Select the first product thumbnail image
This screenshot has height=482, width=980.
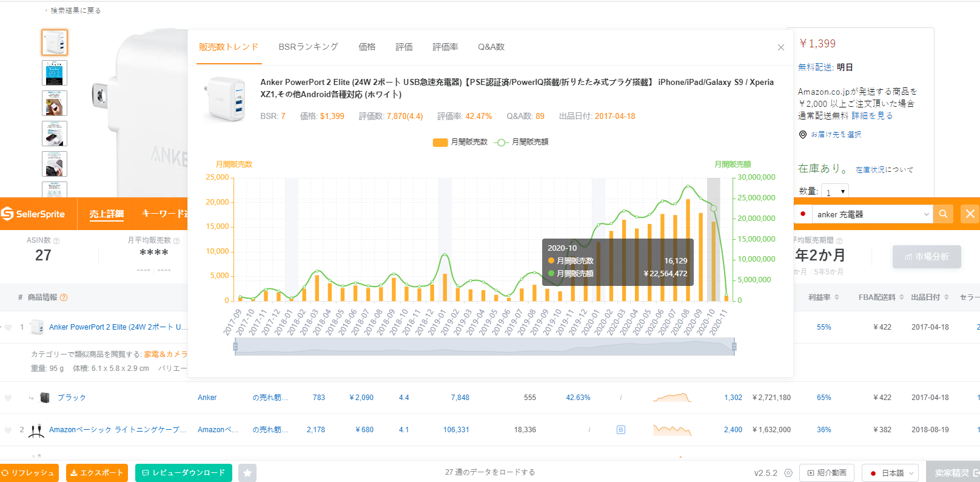click(x=55, y=42)
